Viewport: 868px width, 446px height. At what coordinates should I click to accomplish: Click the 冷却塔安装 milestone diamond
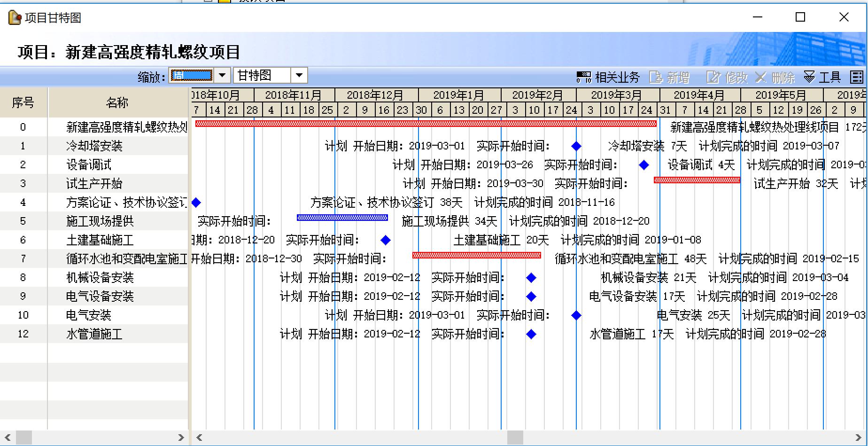576,146
